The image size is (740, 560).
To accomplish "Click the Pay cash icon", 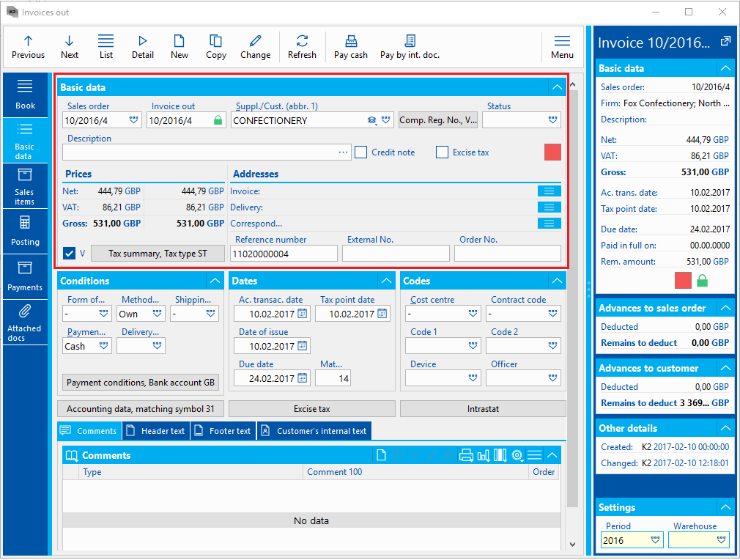I will click(351, 41).
